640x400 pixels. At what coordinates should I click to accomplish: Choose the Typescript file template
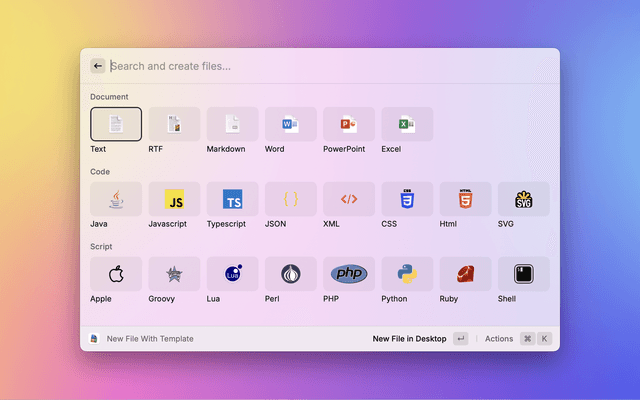(x=232, y=199)
